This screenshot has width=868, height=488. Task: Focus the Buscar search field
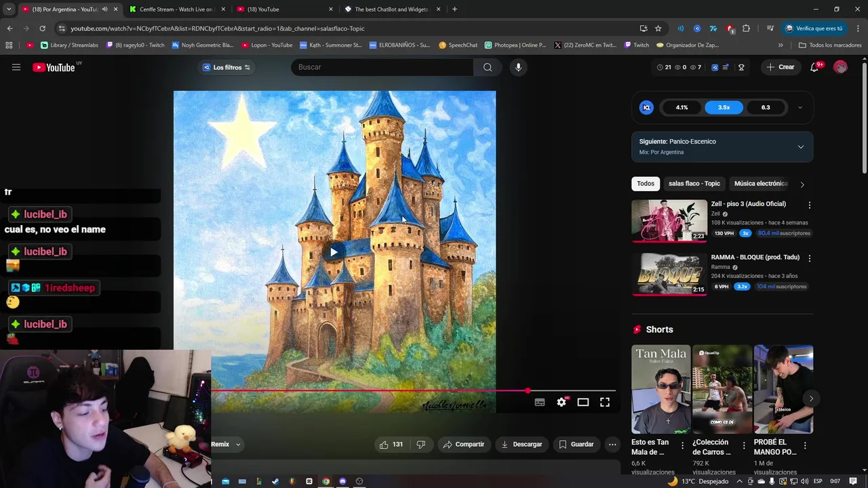click(382, 67)
